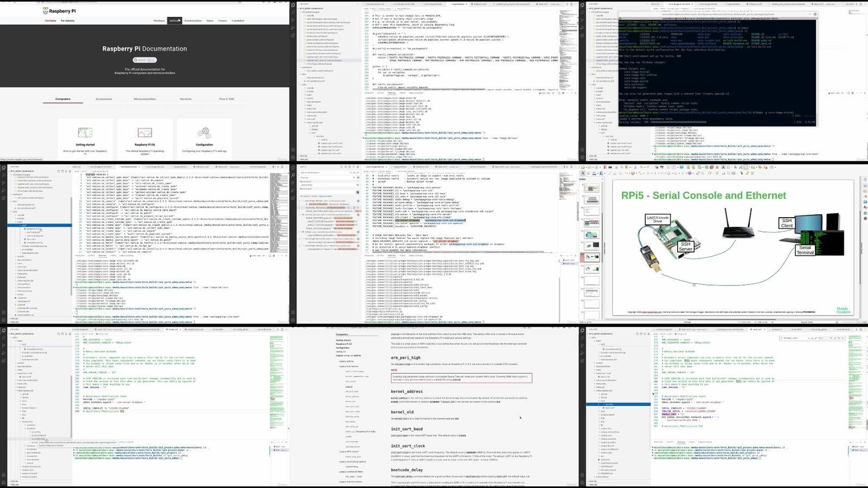Switch to the Pico C SDK tab
This screenshot has height=488, width=868.
pyautogui.click(x=227, y=99)
